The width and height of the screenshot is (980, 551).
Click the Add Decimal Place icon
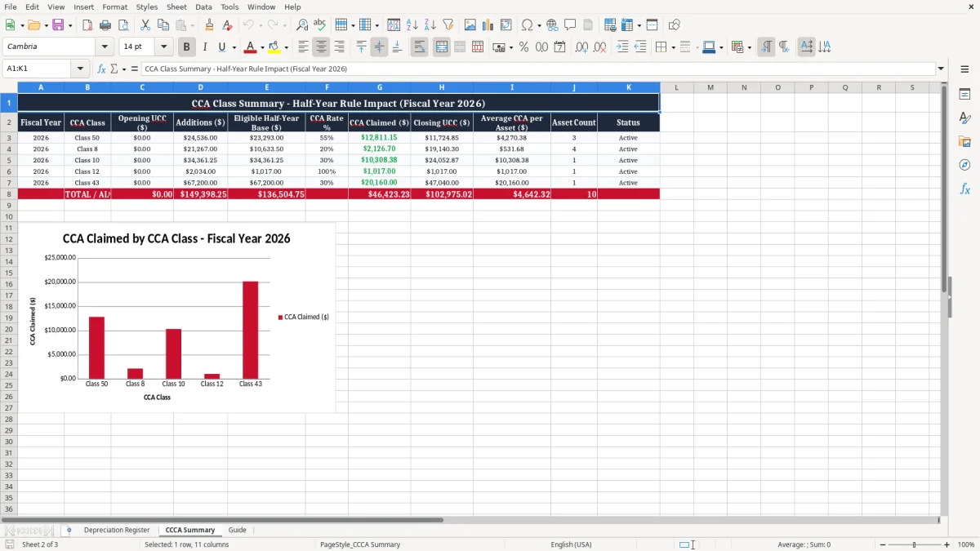click(582, 47)
